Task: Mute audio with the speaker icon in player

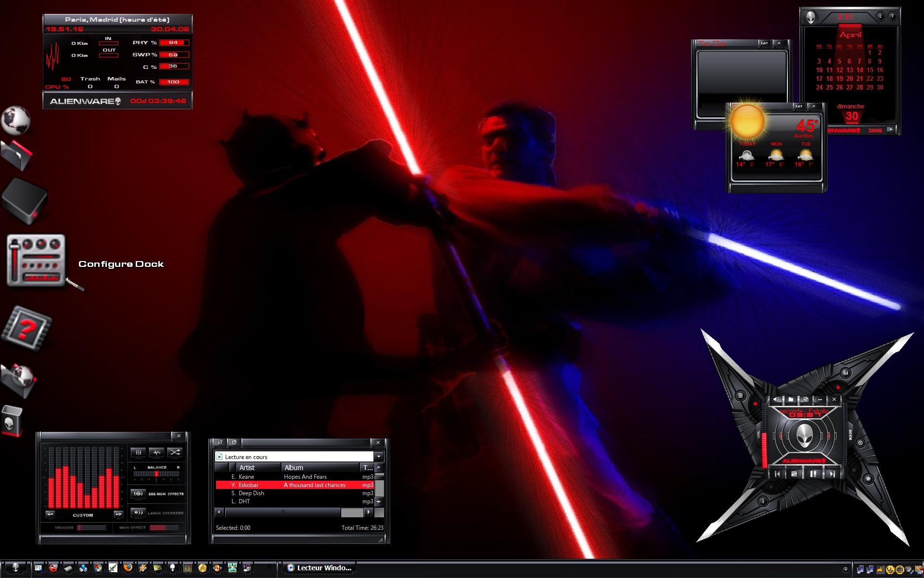Action: click(776, 399)
